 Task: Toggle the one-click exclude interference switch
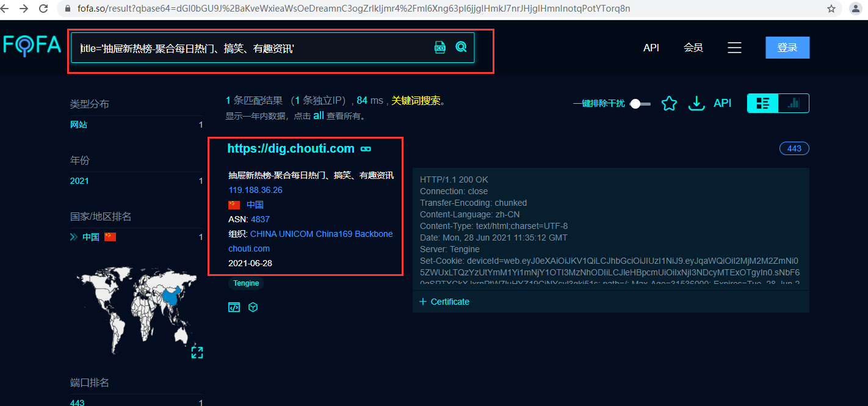coord(640,104)
